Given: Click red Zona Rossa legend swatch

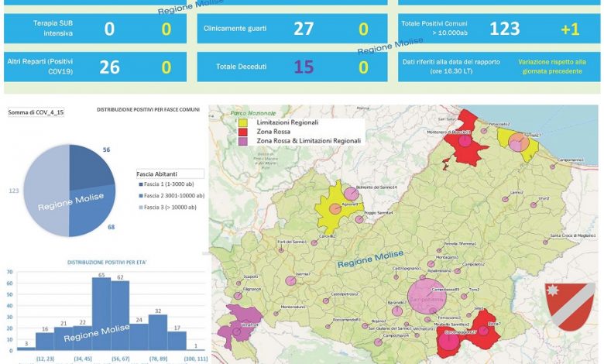Looking at the screenshot, I should tap(242, 132).
